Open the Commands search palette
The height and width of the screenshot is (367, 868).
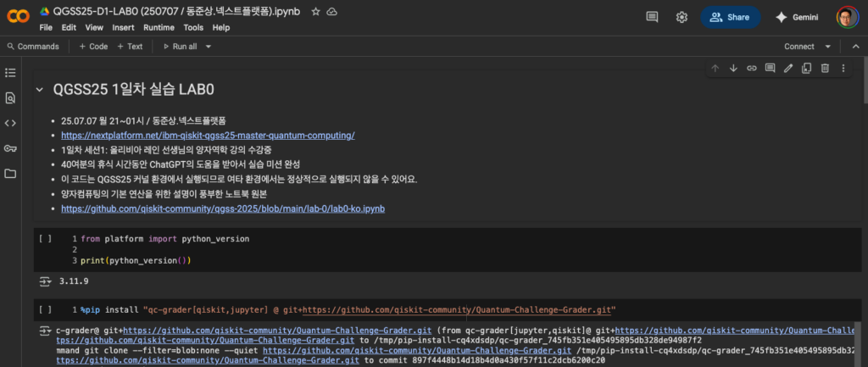coord(33,47)
